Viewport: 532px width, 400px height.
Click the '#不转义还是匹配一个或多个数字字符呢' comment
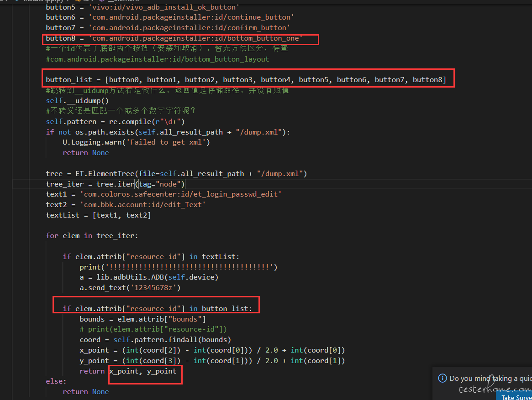(121, 111)
